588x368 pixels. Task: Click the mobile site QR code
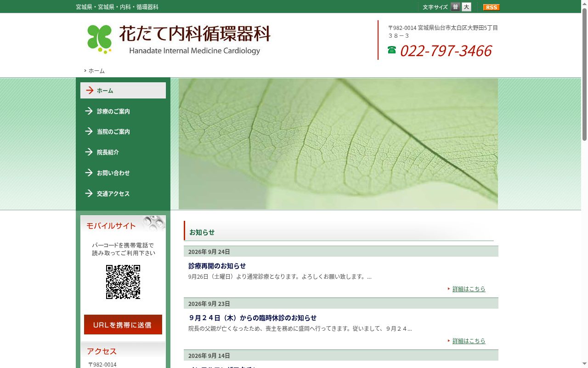coord(123,282)
